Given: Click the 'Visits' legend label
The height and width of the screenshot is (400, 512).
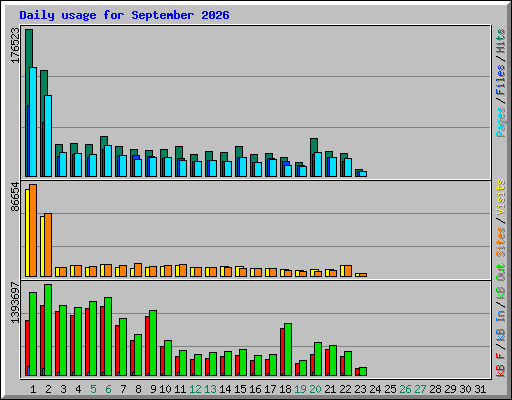Looking at the screenshot, I should pos(501,197).
